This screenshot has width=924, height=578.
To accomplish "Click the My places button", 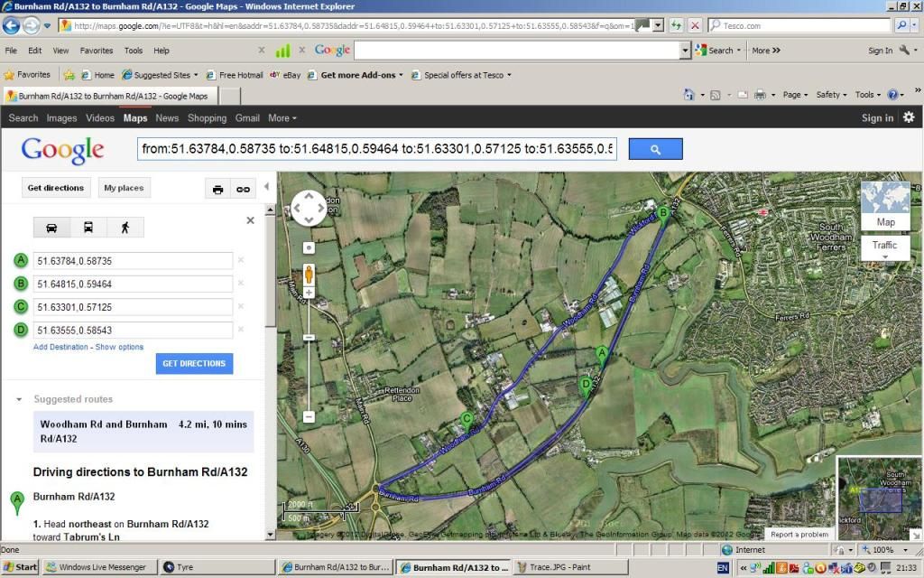I will [x=124, y=188].
